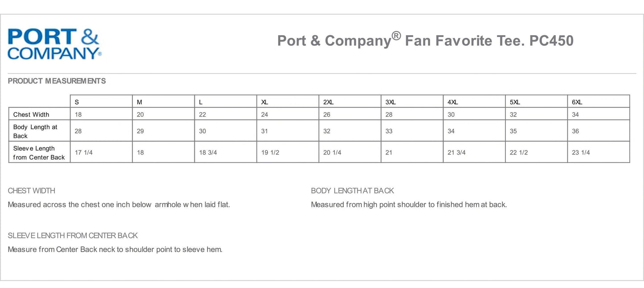The image size is (644, 288).
Task: Select the 6XL size column header
Action: [x=577, y=102]
